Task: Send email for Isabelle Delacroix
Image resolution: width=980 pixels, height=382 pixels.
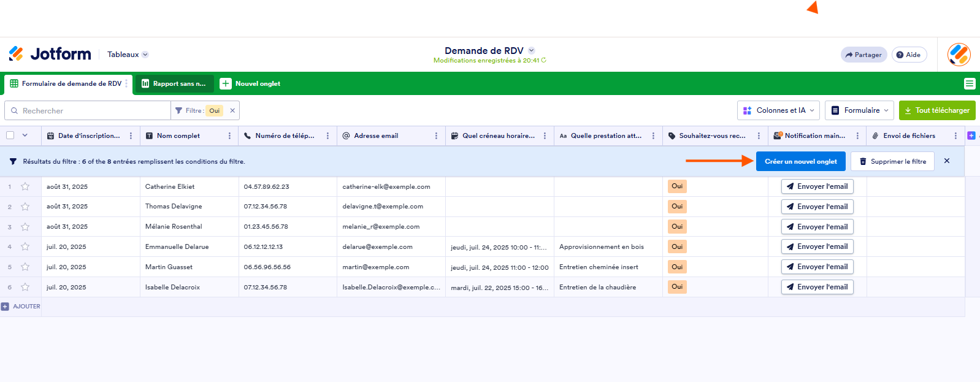Action: tap(817, 287)
